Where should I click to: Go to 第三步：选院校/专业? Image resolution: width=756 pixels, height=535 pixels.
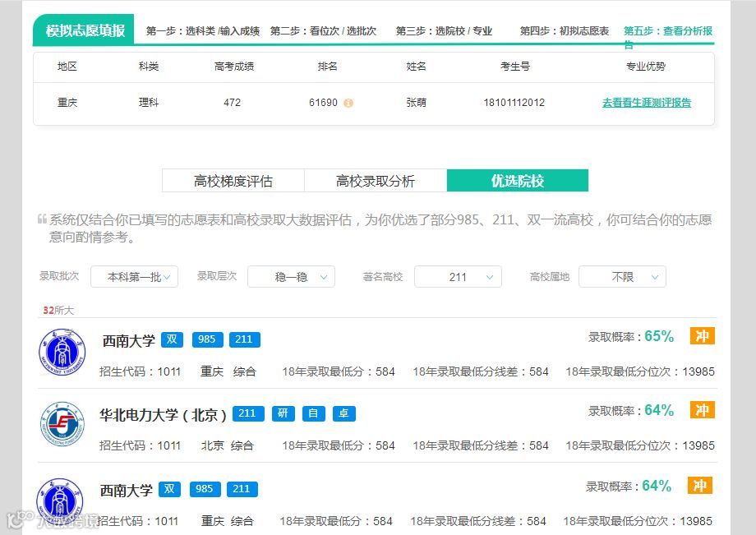[444, 31]
